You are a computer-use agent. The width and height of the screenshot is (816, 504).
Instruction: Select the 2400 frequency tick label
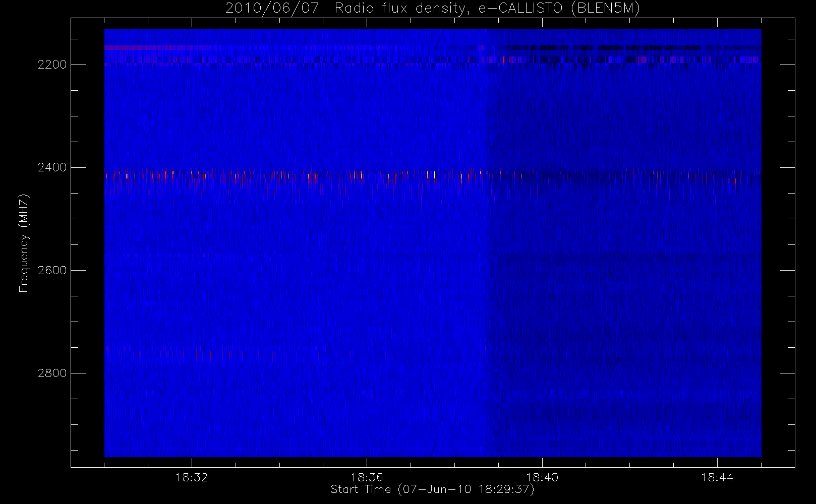[52, 167]
